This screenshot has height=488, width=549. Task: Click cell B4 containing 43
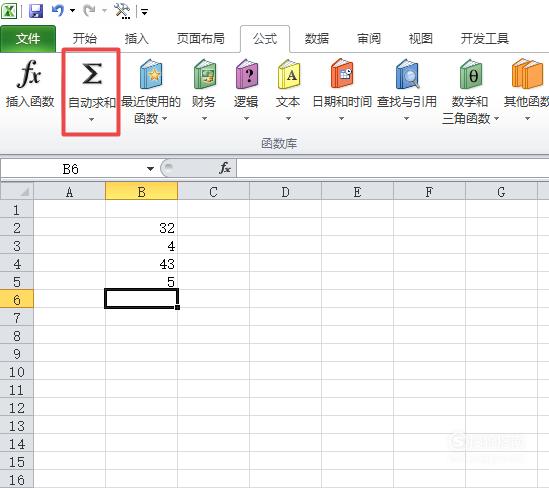pyautogui.click(x=141, y=263)
